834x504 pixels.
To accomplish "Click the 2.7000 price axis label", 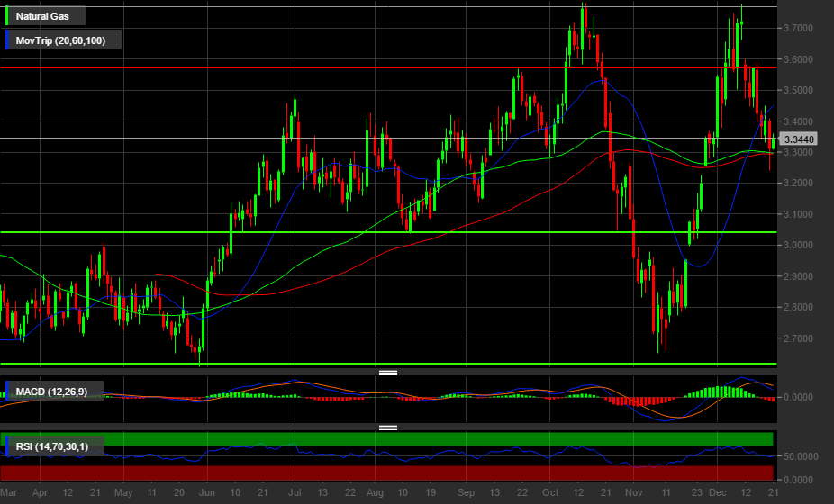I will coord(798,338).
